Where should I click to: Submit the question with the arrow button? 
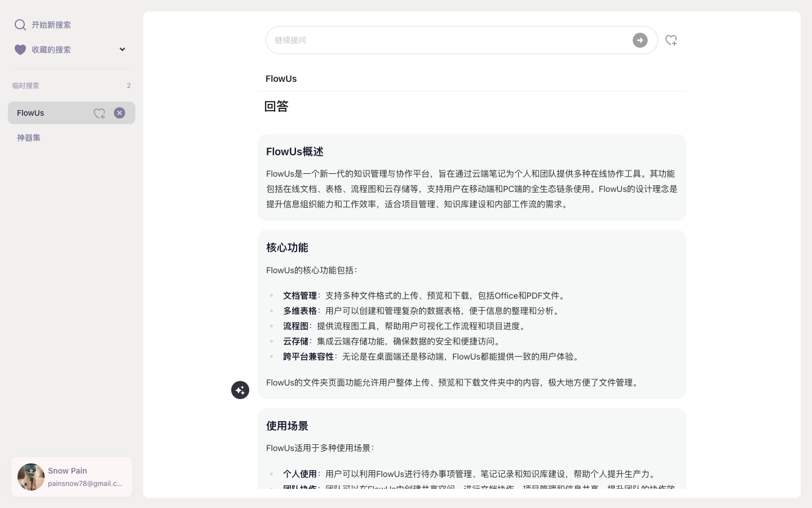pos(640,40)
